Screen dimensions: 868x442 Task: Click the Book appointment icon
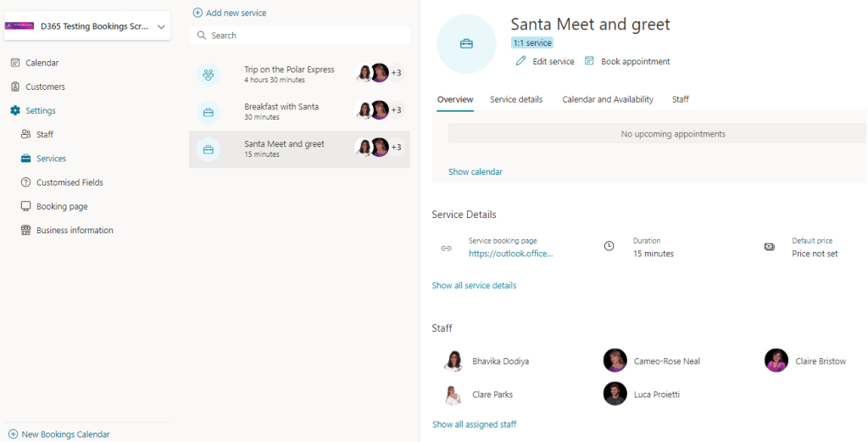pyautogui.click(x=589, y=61)
